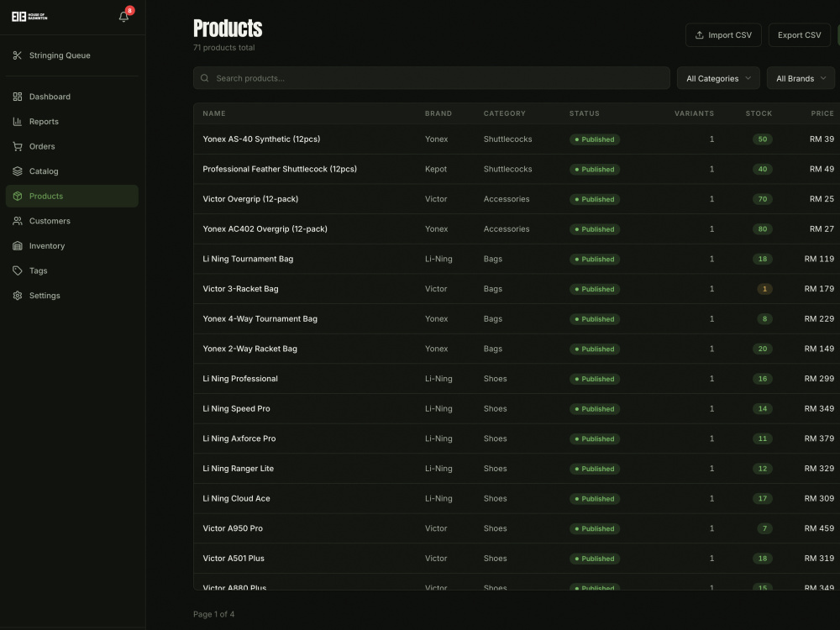
Task: Click Page 1 of 4 indicator
Action: click(x=213, y=615)
